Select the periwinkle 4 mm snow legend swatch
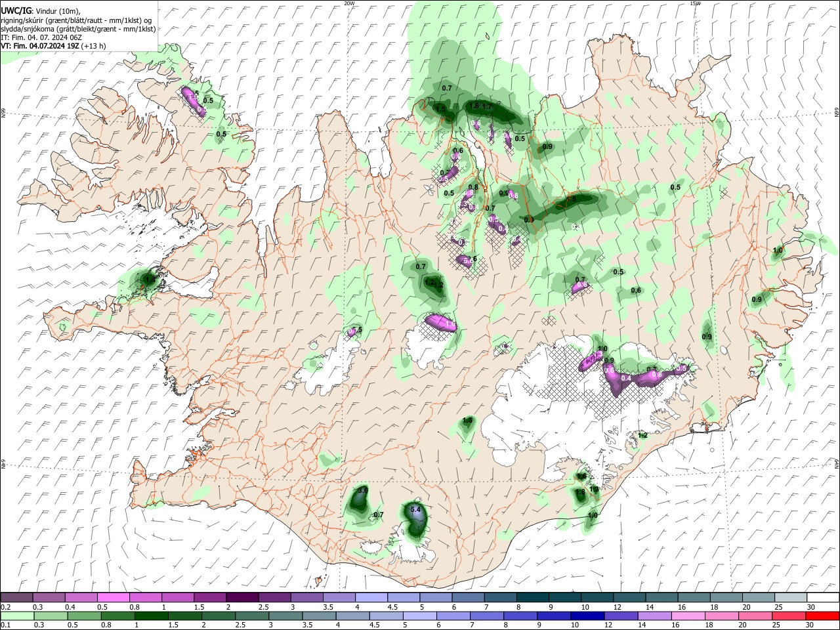The height and width of the screenshot is (630, 840). (371, 598)
